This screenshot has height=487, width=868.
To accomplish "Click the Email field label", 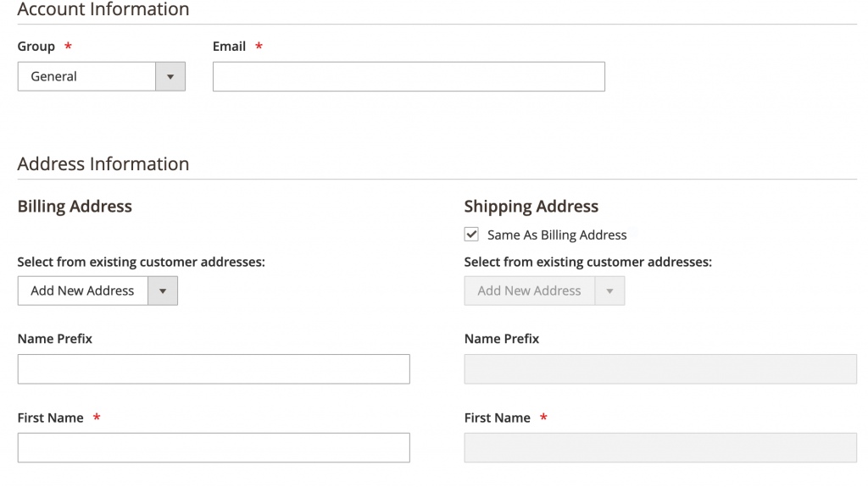I will (229, 47).
